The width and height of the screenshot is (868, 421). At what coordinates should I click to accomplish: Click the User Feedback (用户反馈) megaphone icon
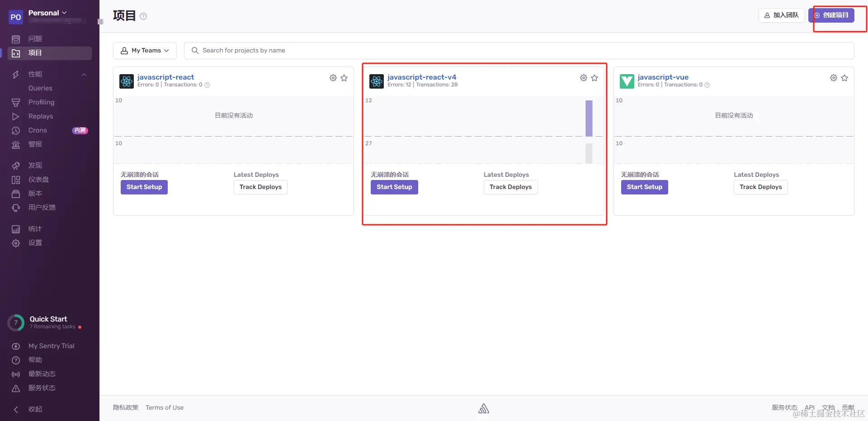click(16, 208)
